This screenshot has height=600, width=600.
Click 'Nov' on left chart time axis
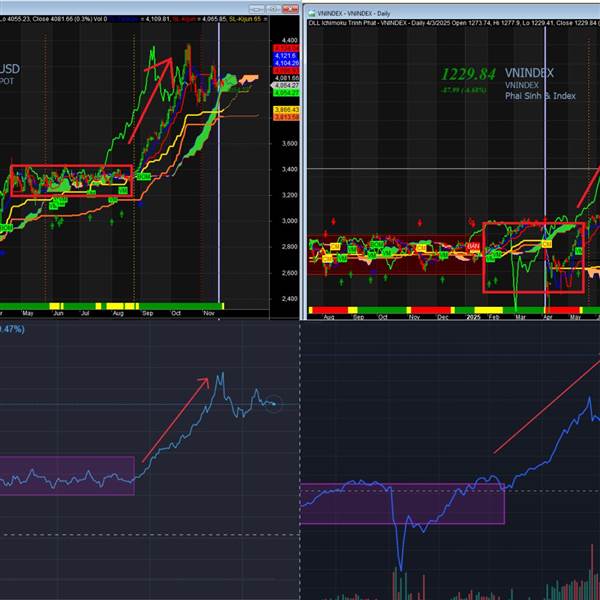(209, 313)
